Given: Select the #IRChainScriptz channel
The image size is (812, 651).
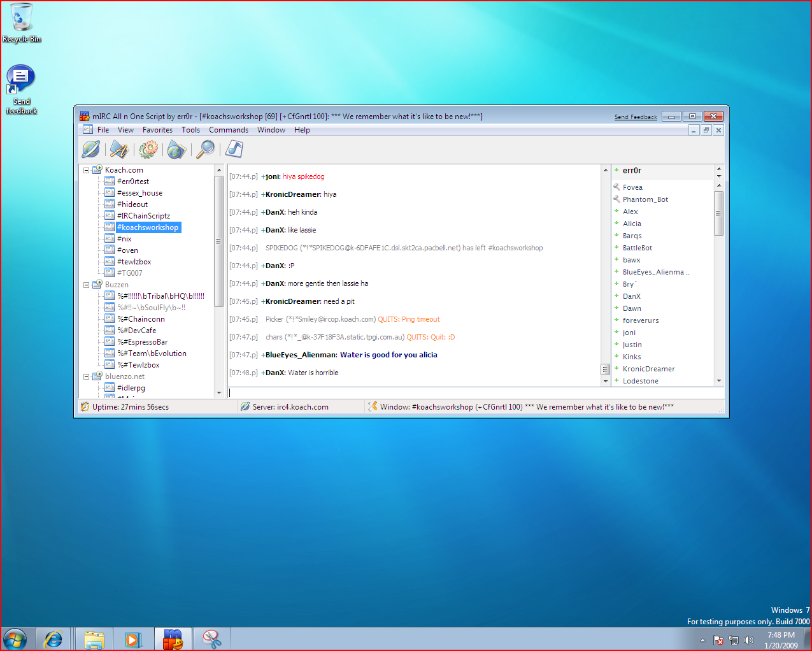Looking at the screenshot, I should 143,216.
